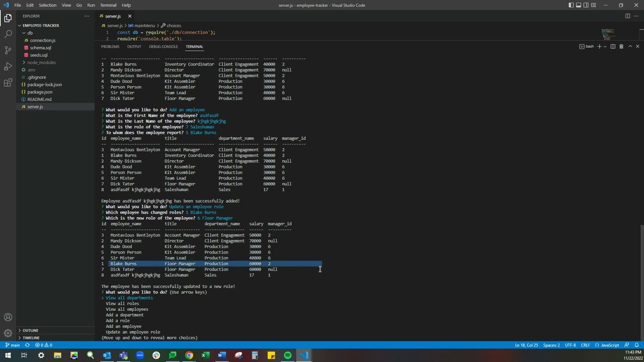
Task: Close the server.js editor tab
Action: pos(129,16)
